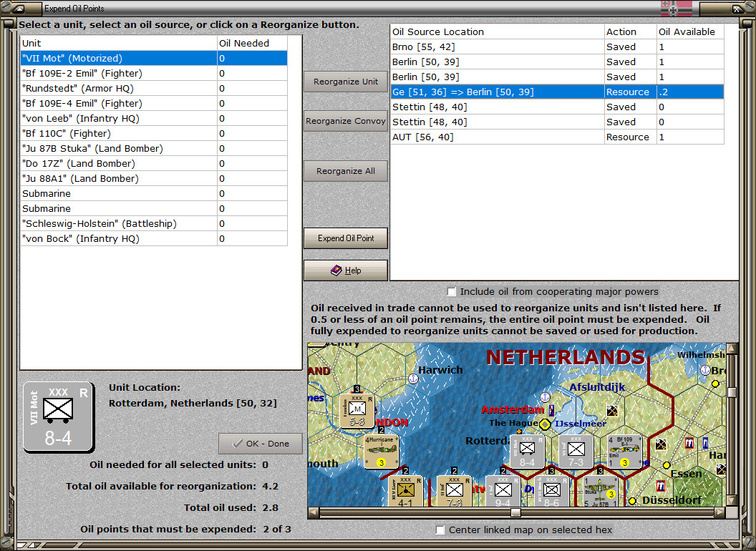
Task: Select the VI Inf 7-3 counter near Rotterdam
Action: coord(576,452)
